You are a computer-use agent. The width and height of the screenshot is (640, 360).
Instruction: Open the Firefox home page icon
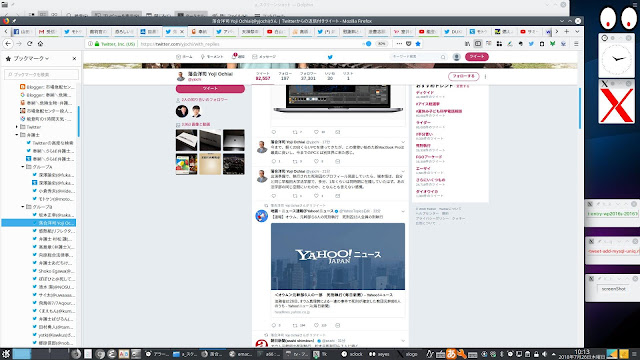click(x=40, y=44)
